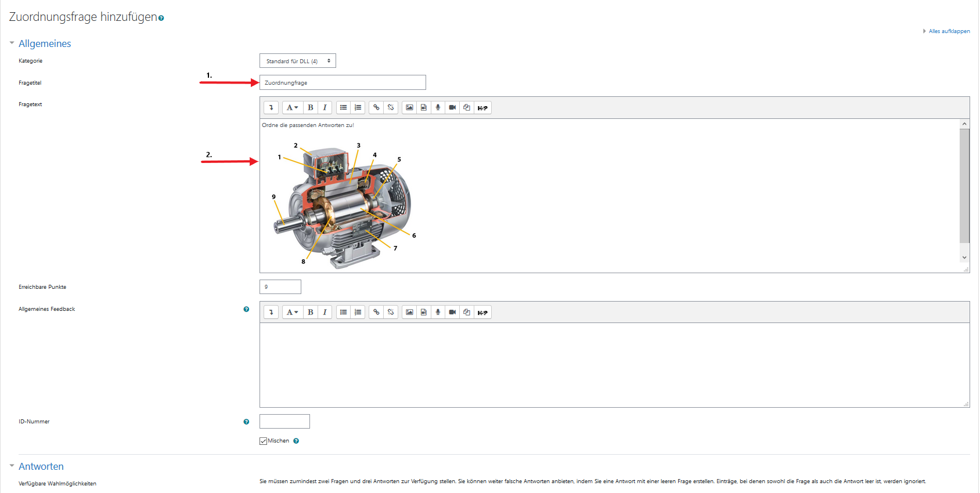Uncheck the Mischen checkbox

(x=264, y=441)
